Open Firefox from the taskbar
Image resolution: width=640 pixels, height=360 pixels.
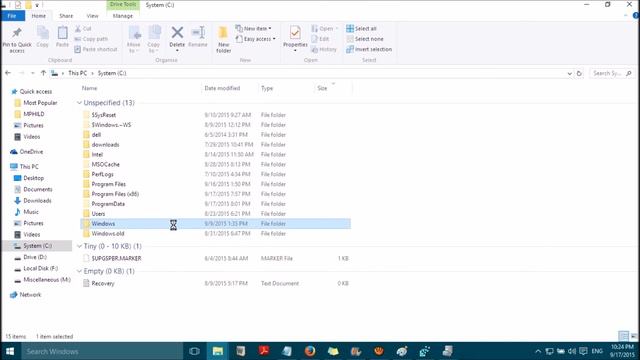click(310, 351)
